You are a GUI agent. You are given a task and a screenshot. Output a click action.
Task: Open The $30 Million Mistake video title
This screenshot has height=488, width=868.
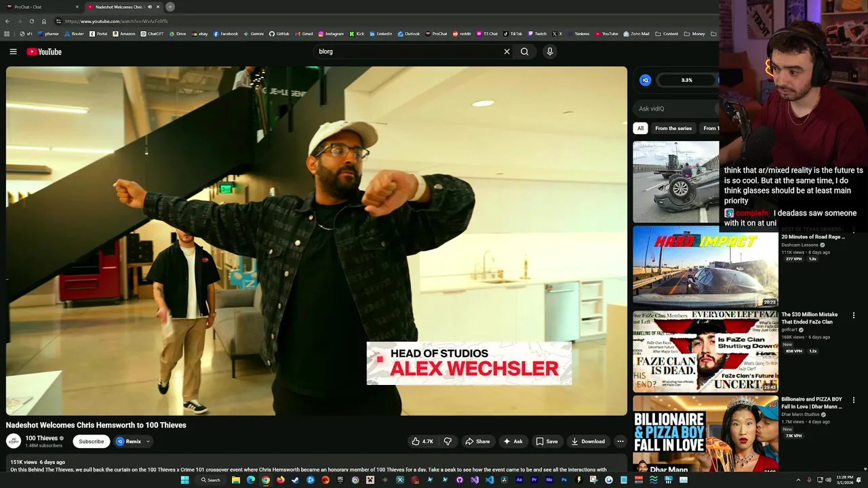click(810, 318)
